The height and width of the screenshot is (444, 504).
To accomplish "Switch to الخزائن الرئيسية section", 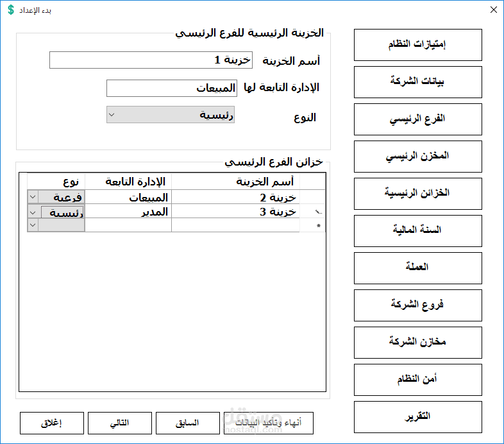I will pos(418,194).
